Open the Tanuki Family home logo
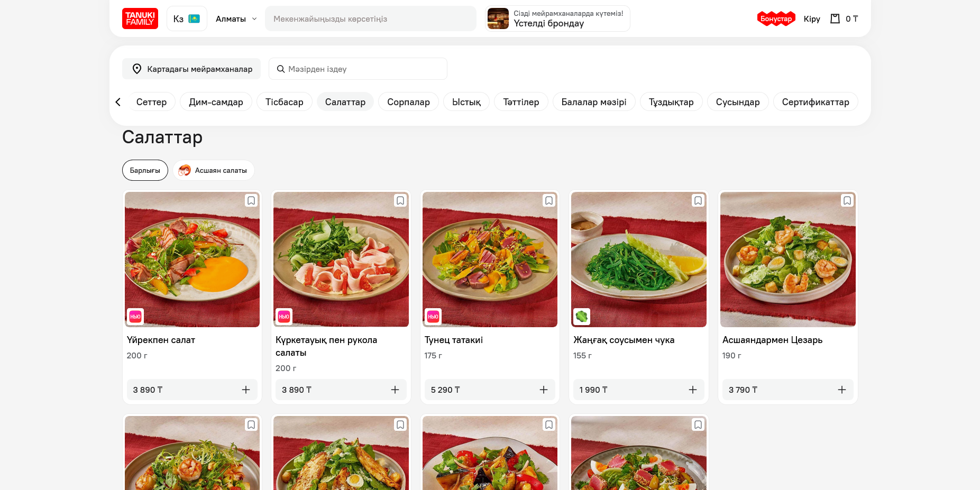980x490 pixels. tap(140, 19)
